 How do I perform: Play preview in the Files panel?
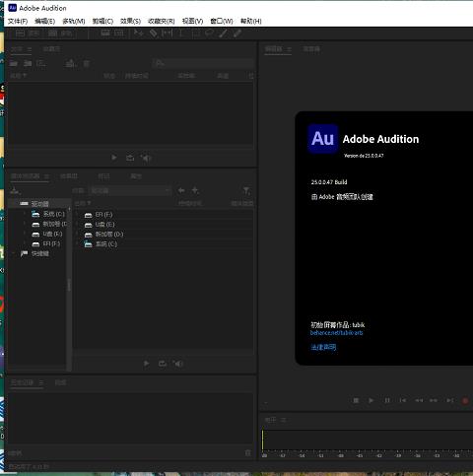[x=114, y=158]
